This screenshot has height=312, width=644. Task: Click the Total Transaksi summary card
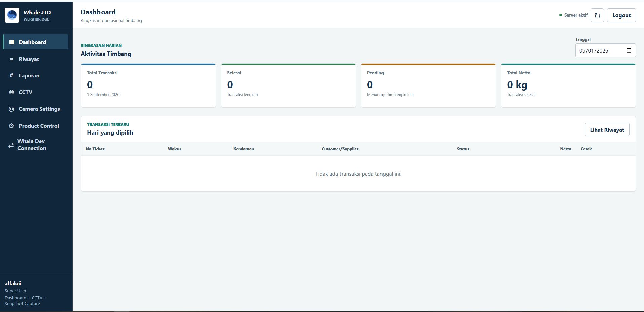(148, 85)
